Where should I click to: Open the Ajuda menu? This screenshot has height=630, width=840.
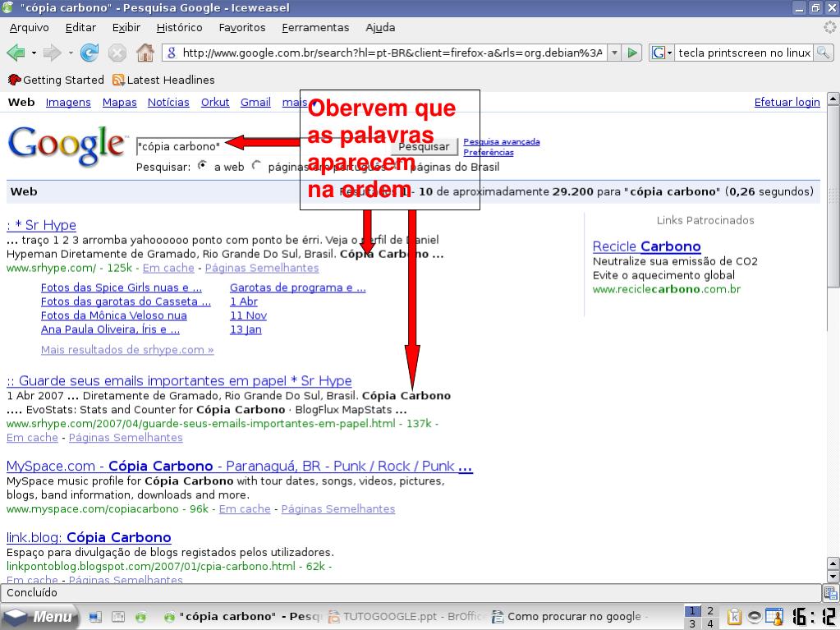380,27
